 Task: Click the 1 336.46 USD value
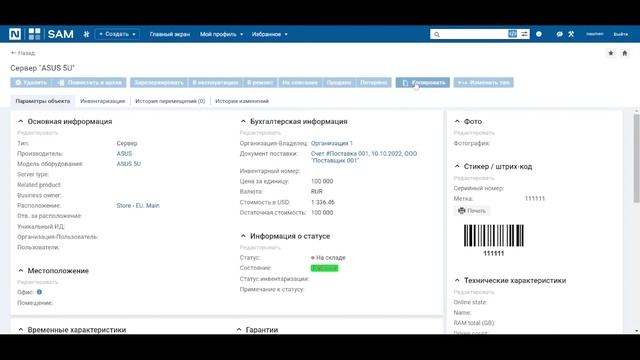point(322,202)
